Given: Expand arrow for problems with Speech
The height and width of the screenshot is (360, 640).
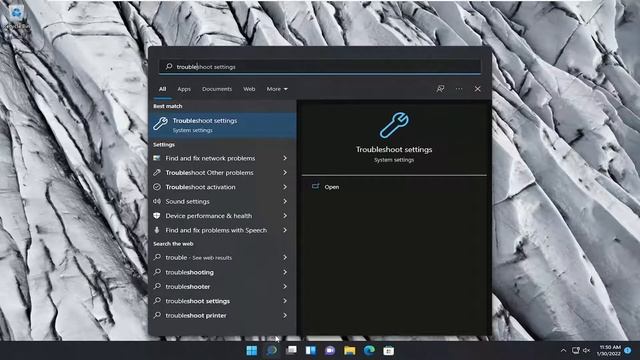Looking at the screenshot, I should 285,230.
